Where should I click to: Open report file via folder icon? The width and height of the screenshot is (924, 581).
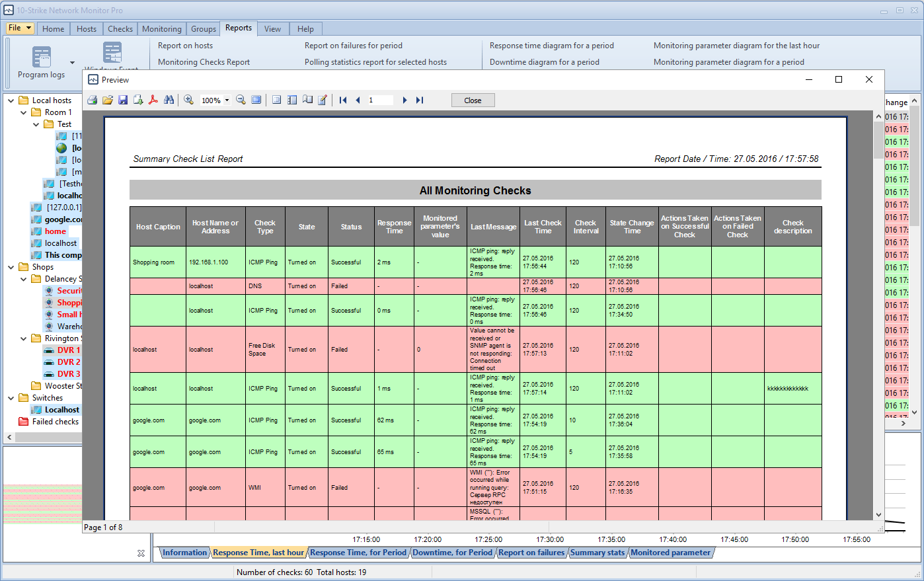tap(108, 100)
